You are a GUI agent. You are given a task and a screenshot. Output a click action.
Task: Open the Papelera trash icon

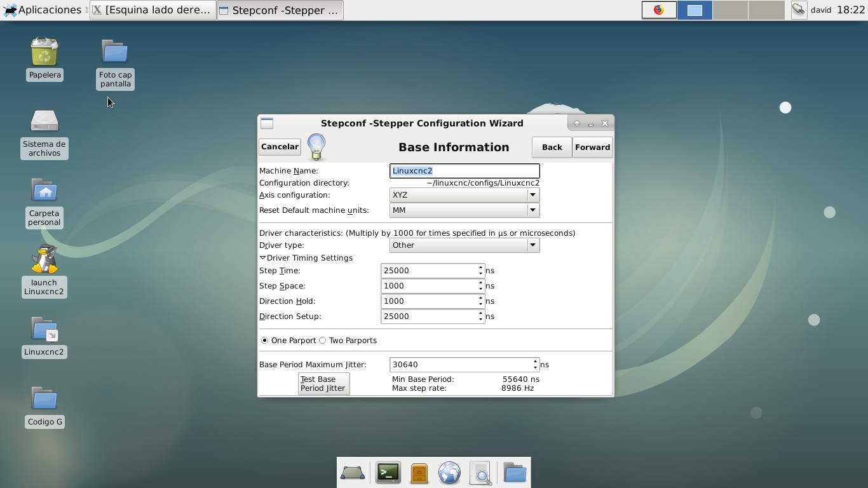tap(44, 52)
